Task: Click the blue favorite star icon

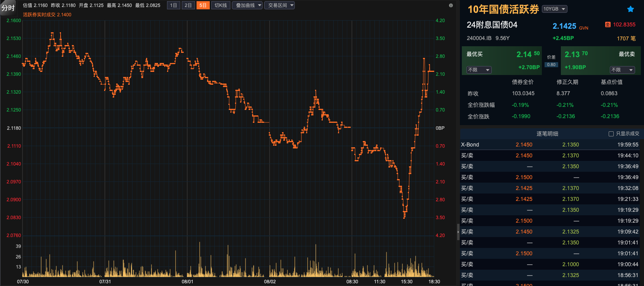Action: (x=630, y=9)
